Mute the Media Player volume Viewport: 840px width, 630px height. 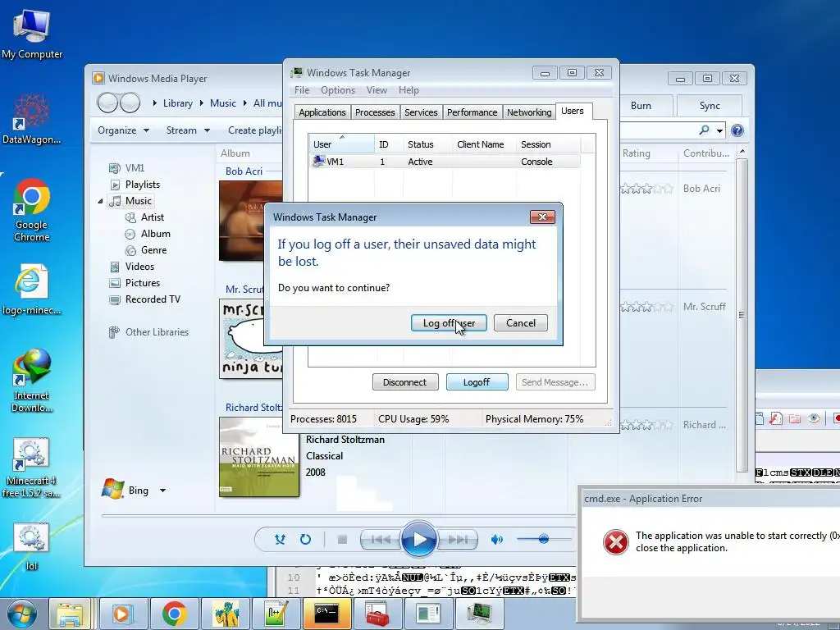pyautogui.click(x=496, y=540)
